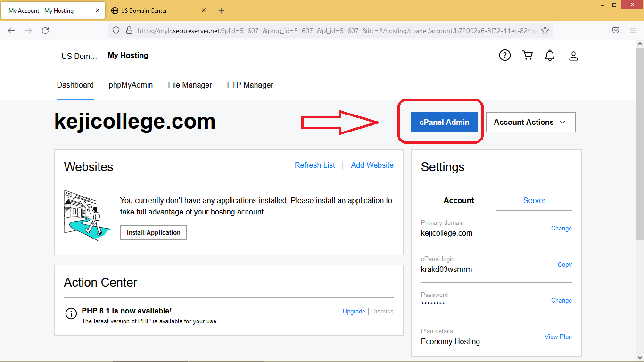The image size is (644, 362).
Task: Select the Account settings tab
Action: [459, 200]
